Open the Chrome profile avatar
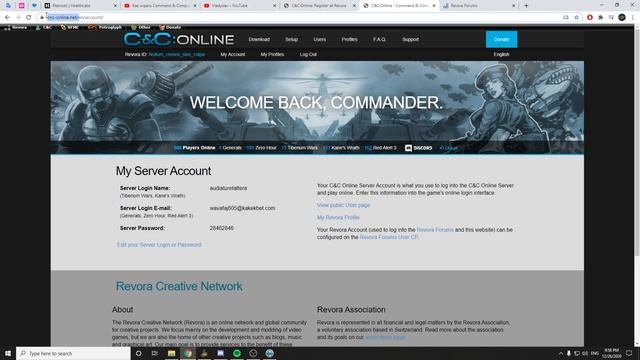This screenshot has width=640, height=360. pyautogui.click(x=622, y=18)
